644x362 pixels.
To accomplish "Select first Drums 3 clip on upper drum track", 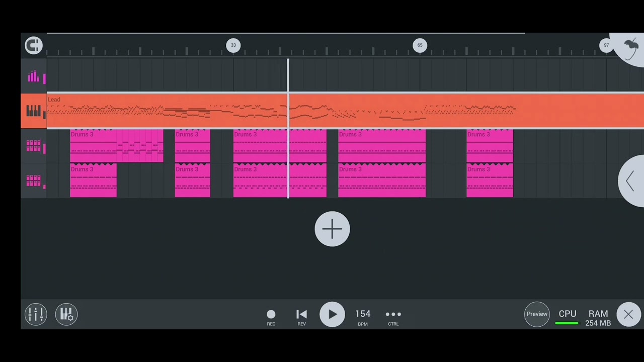I will (x=117, y=146).
